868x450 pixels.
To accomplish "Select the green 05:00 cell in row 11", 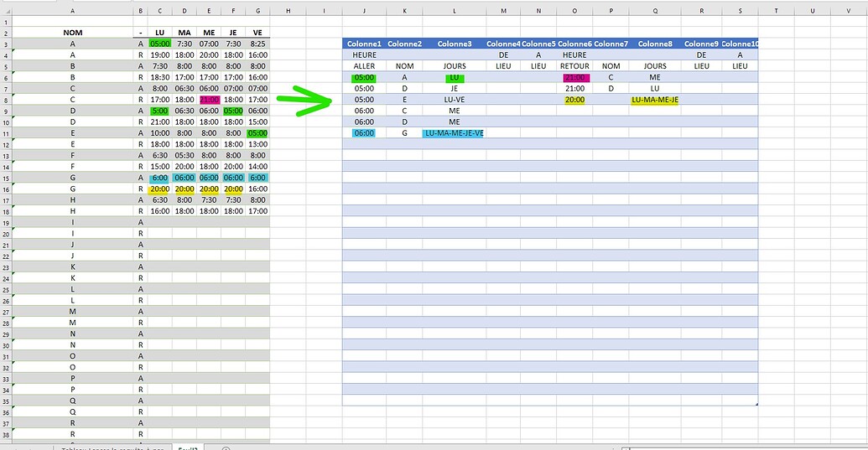I will (x=257, y=132).
